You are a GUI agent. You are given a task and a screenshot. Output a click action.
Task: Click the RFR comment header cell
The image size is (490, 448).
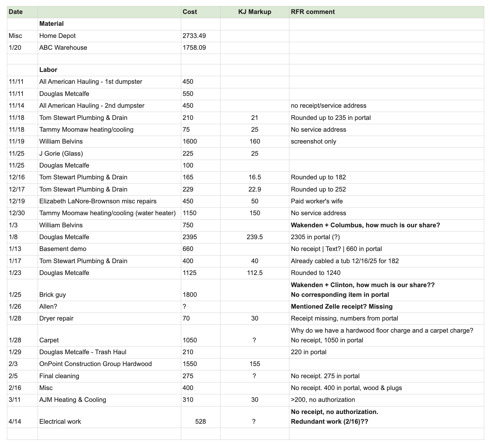386,12
